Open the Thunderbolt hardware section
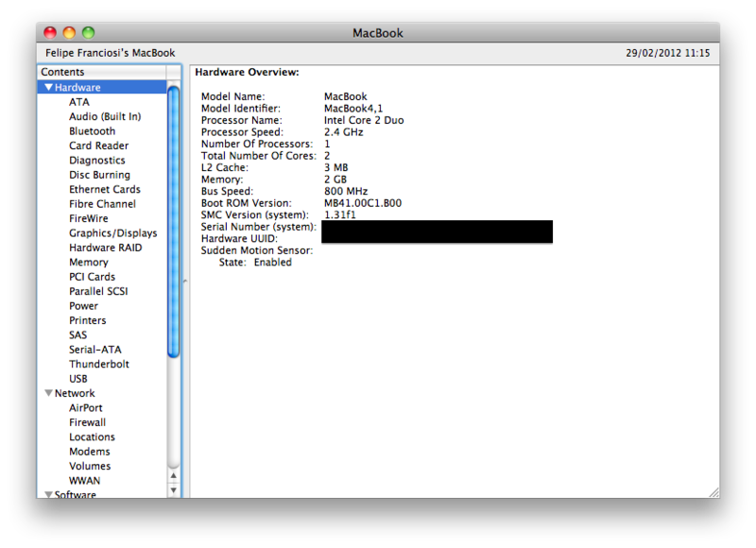Image resolution: width=756 pixels, height=548 pixels. (x=98, y=365)
